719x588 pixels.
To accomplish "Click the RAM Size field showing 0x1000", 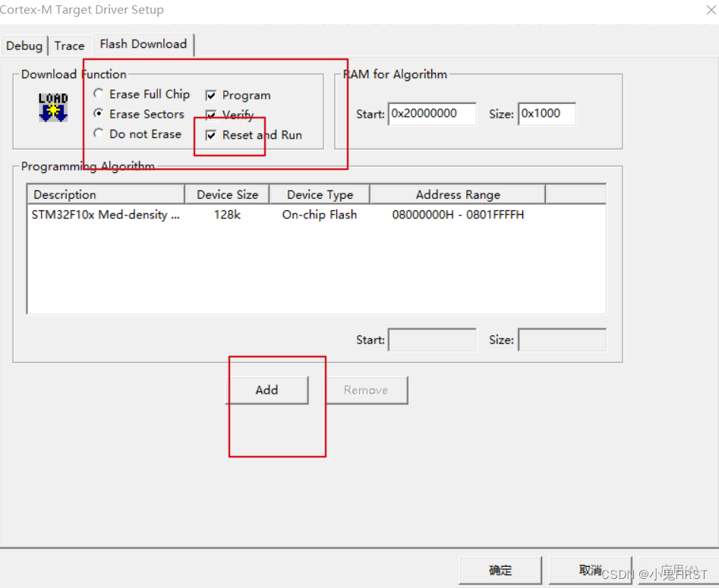I will [547, 113].
